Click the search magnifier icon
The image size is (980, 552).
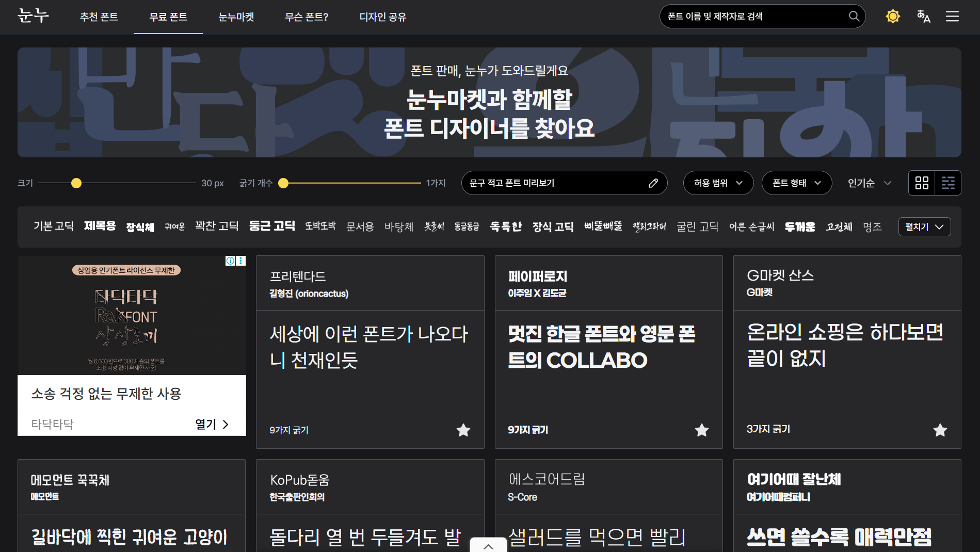(854, 17)
